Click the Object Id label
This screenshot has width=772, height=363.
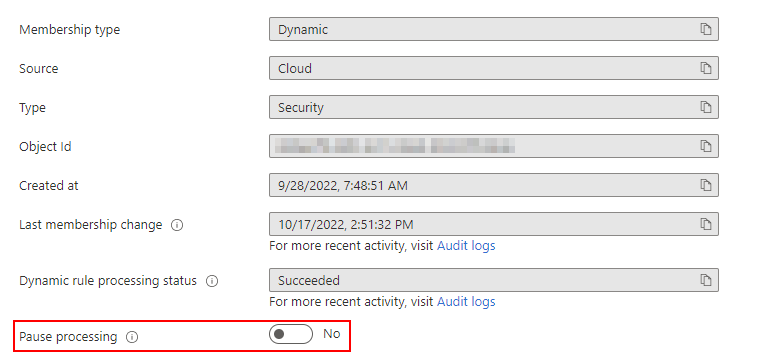tap(45, 146)
